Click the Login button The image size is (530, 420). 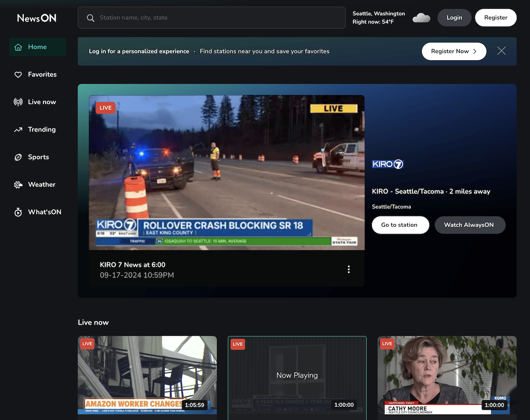tap(454, 18)
